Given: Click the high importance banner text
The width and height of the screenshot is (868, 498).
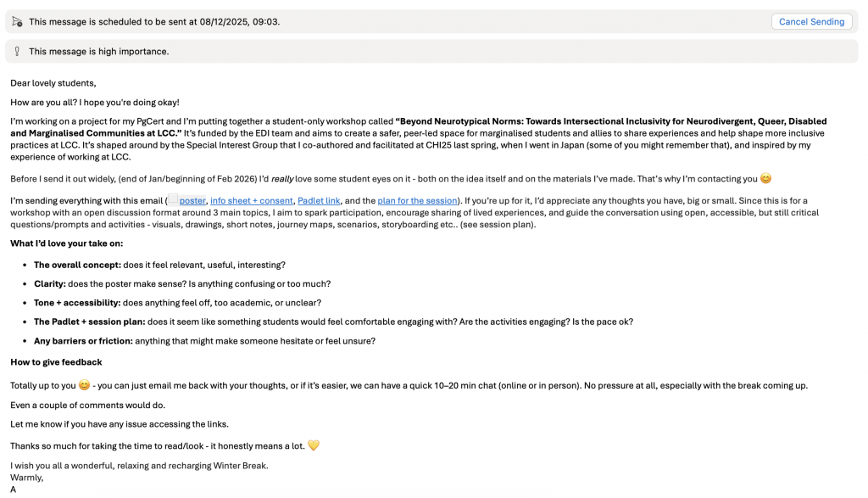Looking at the screenshot, I should point(98,52).
